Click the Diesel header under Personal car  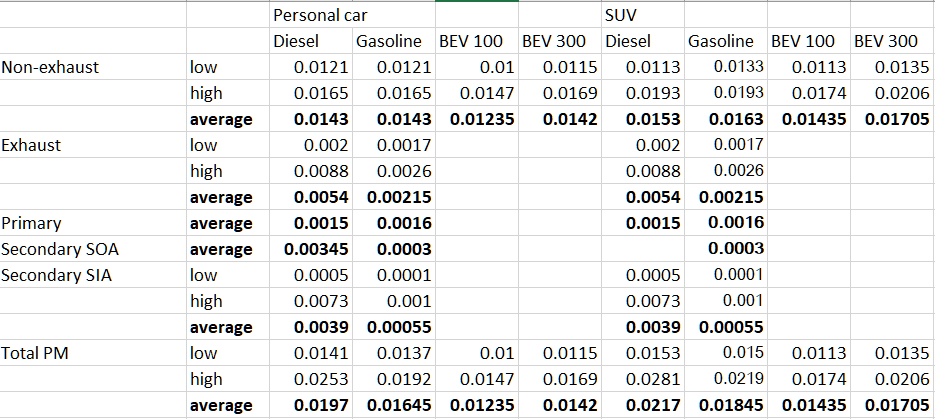coord(296,41)
